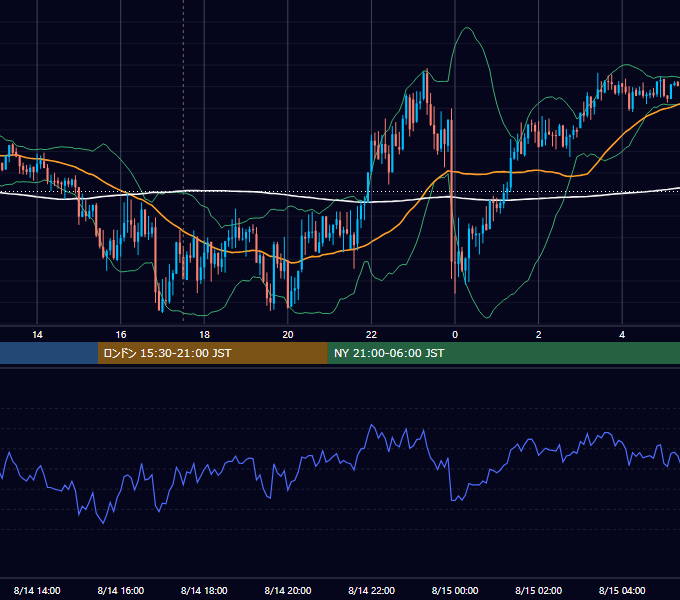Image resolution: width=680 pixels, height=600 pixels.
Task: Click hour label 20 on price chart axis
Action: (x=288, y=335)
